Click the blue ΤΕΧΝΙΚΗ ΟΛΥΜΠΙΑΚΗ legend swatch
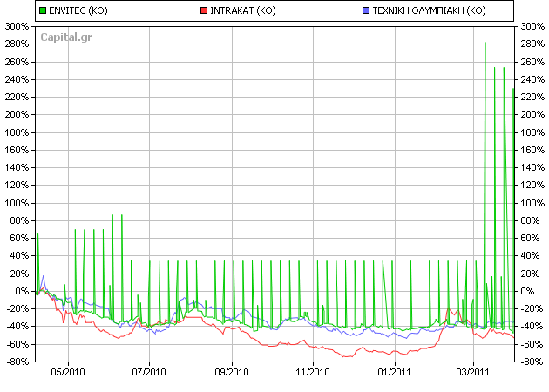Viewport: 549px width, 392px height. 366,10
